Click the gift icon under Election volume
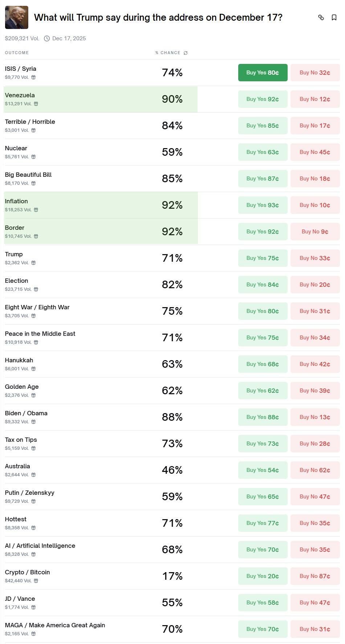The image size is (345, 644). click(x=36, y=289)
